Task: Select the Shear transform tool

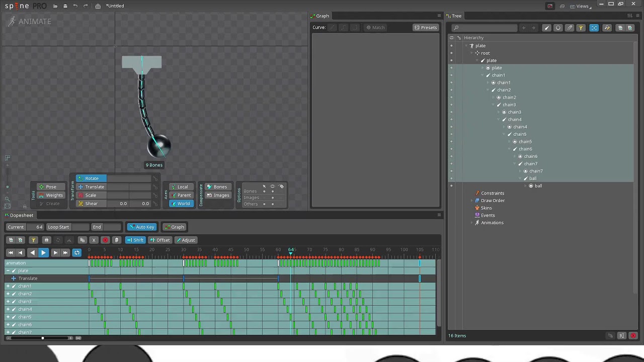Action: pyautogui.click(x=91, y=204)
